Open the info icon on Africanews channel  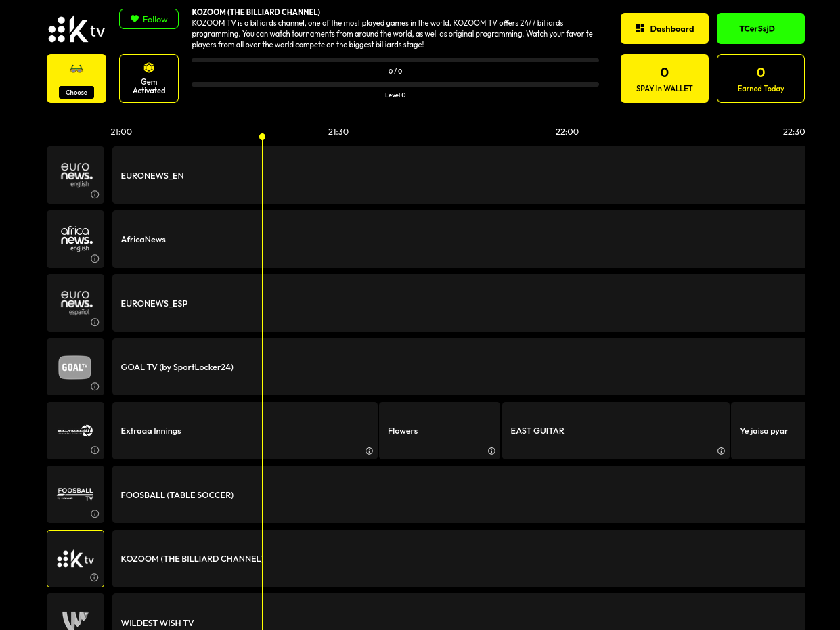(95, 258)
